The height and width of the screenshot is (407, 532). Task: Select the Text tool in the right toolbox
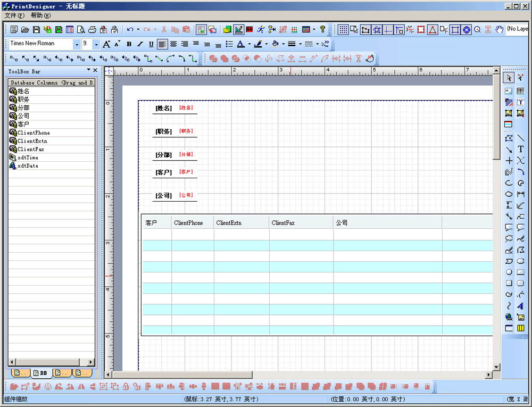(521, 149)
